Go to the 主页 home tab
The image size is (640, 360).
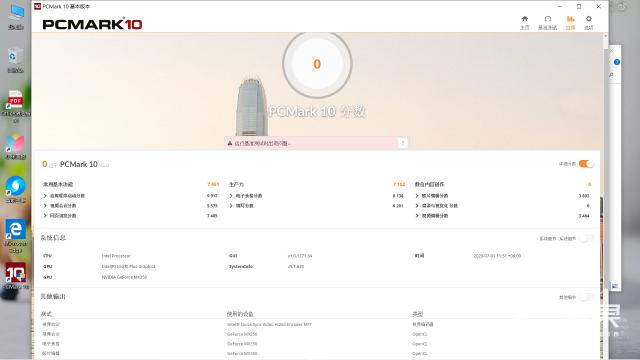tap(524, 22)
